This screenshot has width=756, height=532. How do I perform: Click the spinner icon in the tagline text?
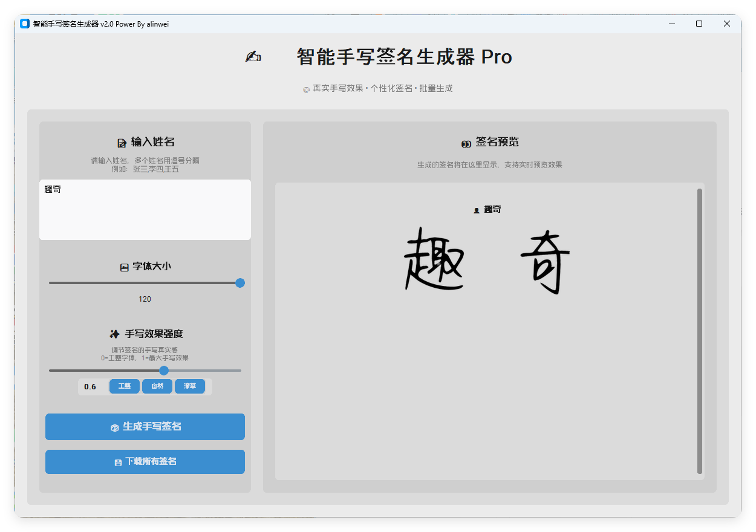click(306, 89)
